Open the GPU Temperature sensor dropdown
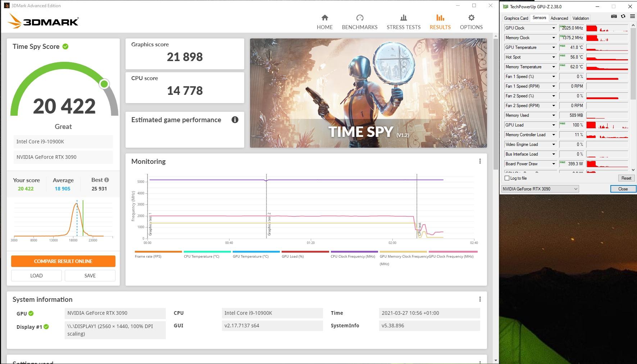 [554, 47]
